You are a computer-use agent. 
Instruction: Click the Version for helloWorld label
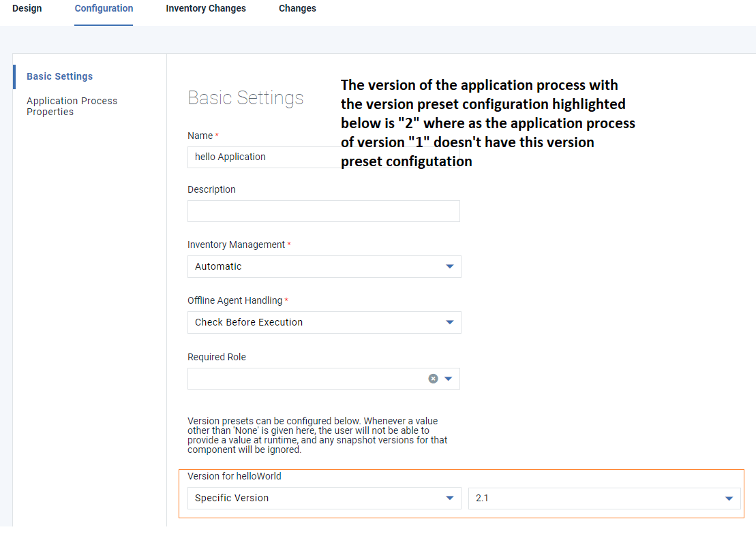pyautogui.click(x=235, y=476)
